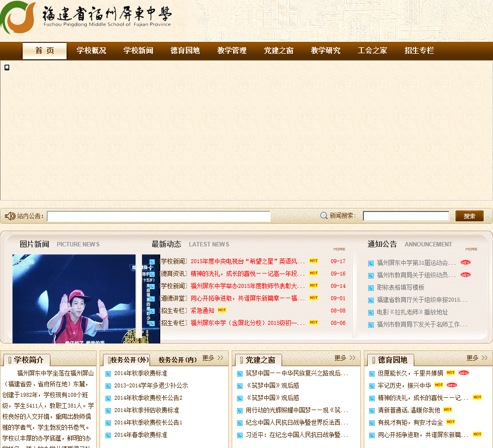493x448 pixels.
Task: Open 2014年秋季收费标准 link
Action: (x=141, y=373)
